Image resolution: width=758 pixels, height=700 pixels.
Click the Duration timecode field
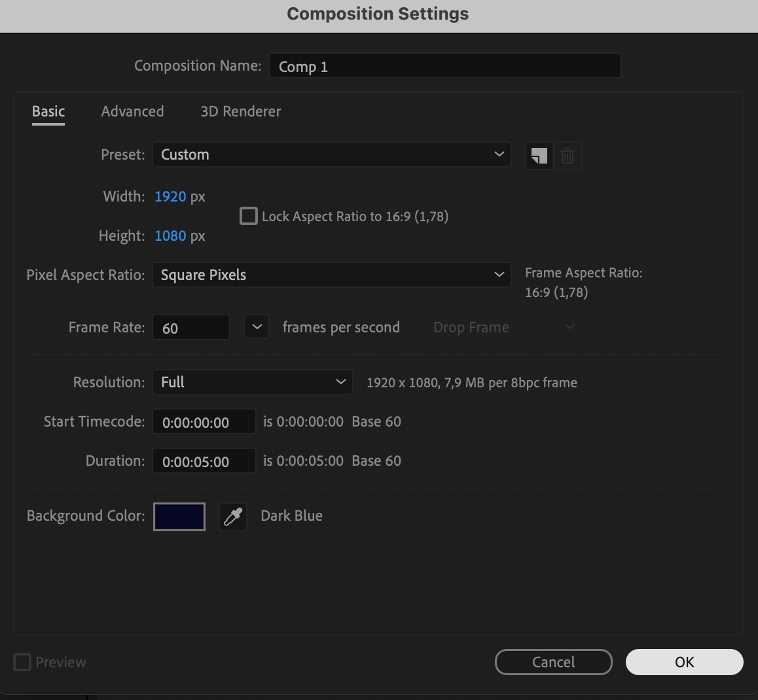(x=204, y=461)
